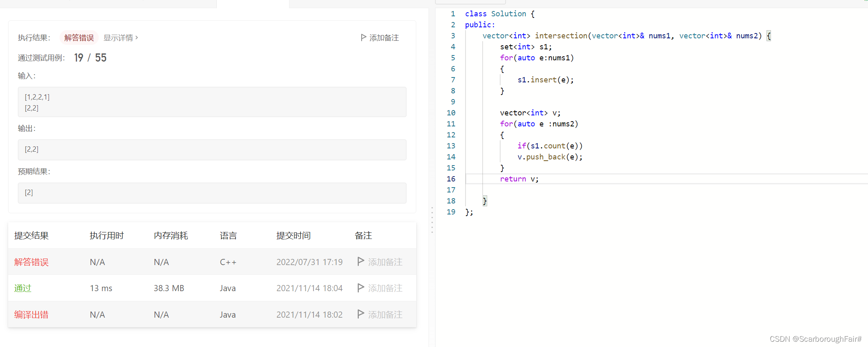Viewport: 868px width, 347px height.
Task: Click the red 解答错误 result badge
Action: tap(79, 38)
